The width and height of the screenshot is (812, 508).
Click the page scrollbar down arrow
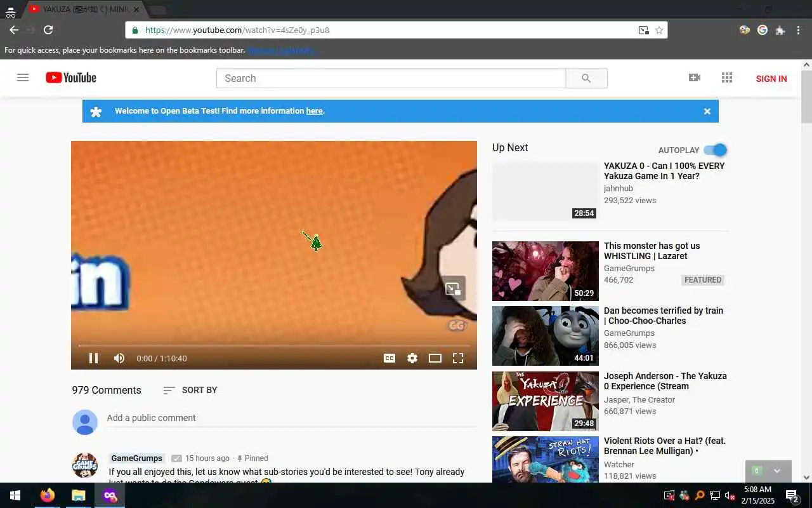point(806,477)
